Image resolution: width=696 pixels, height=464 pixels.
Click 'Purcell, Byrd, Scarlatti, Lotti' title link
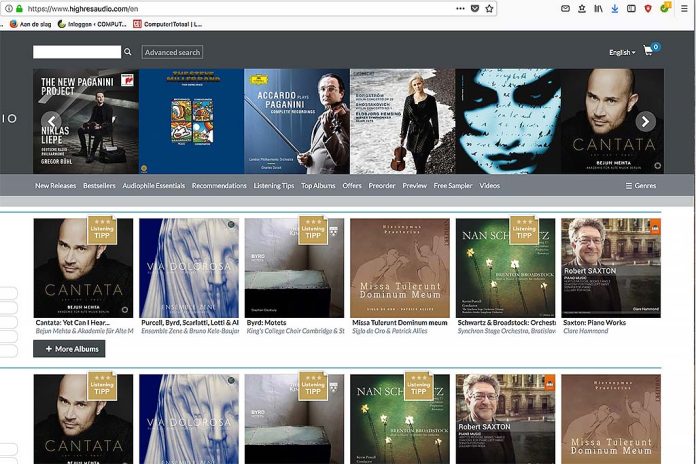[x=190, y=323]
